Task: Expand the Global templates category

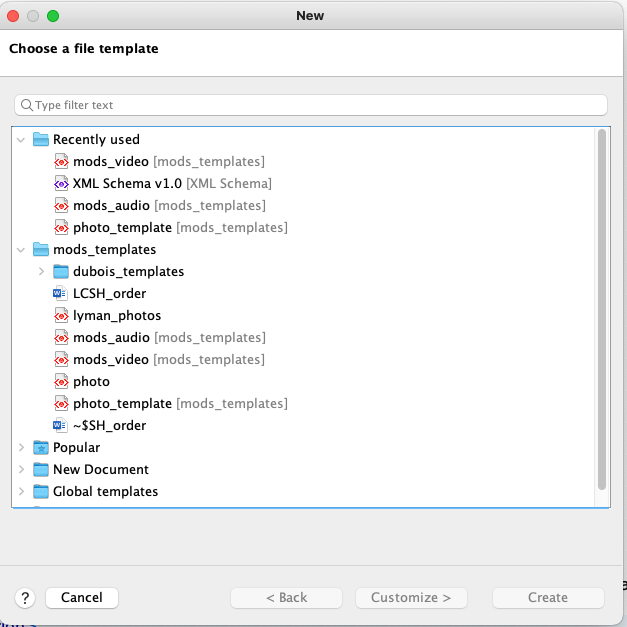Action: coord(21,492)
